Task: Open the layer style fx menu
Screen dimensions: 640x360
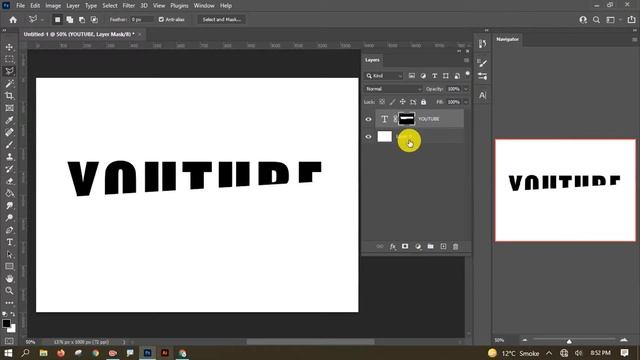Action: point(393,247)
